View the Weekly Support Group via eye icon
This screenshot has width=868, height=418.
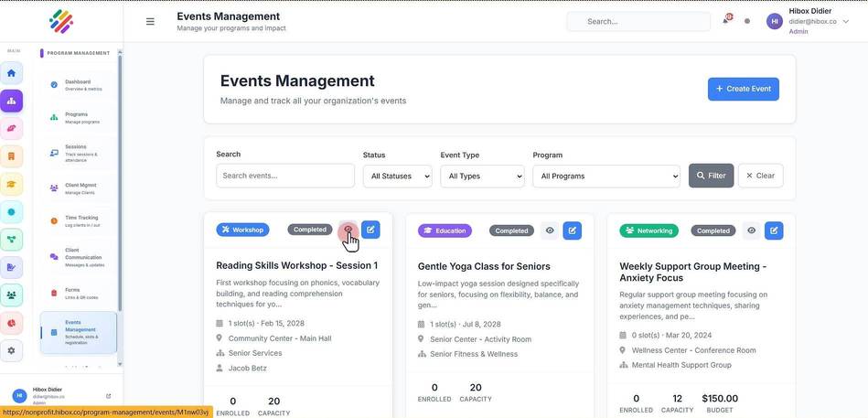click(x=751, y=230)
